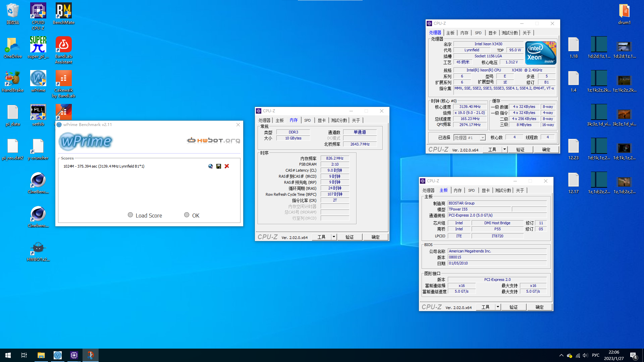Open OneDrive desktop folder
Image resolution: width=644 pixels, height=362 pixels.
(x=13, y=48)
